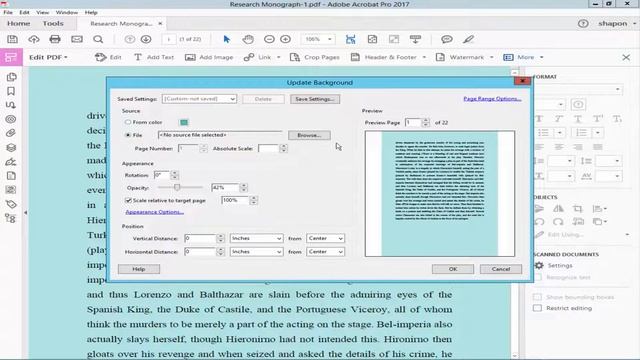The height and width of the screenshot is (360, 640).
Task: Open the View menu
Action: pos(42,13)
